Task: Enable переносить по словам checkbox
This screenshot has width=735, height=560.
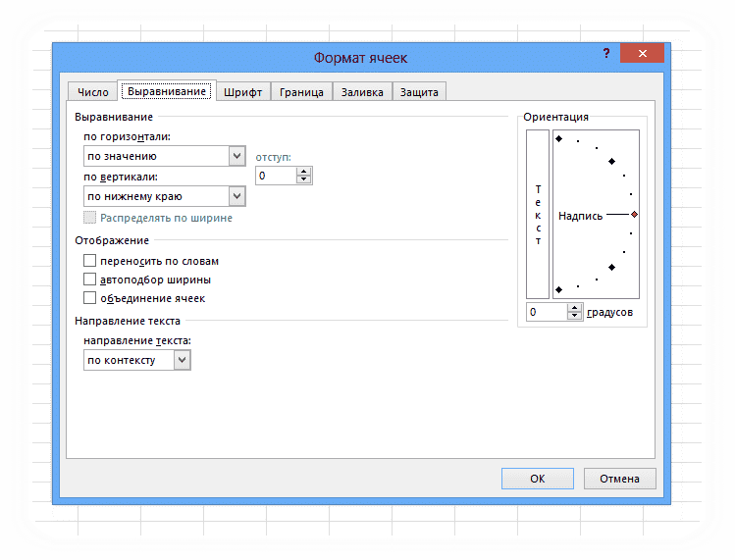Action: coord(89,261)
